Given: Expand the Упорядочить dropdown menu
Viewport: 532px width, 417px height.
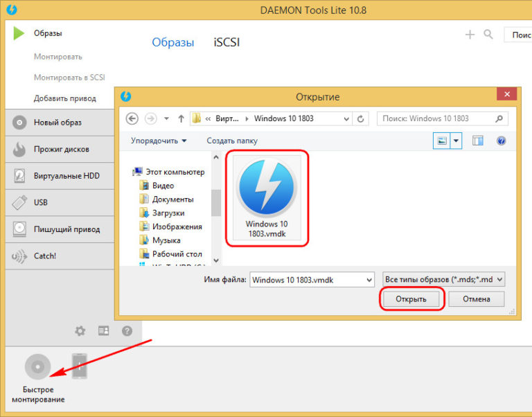Looking at the screenshot, I should point(159,141).
